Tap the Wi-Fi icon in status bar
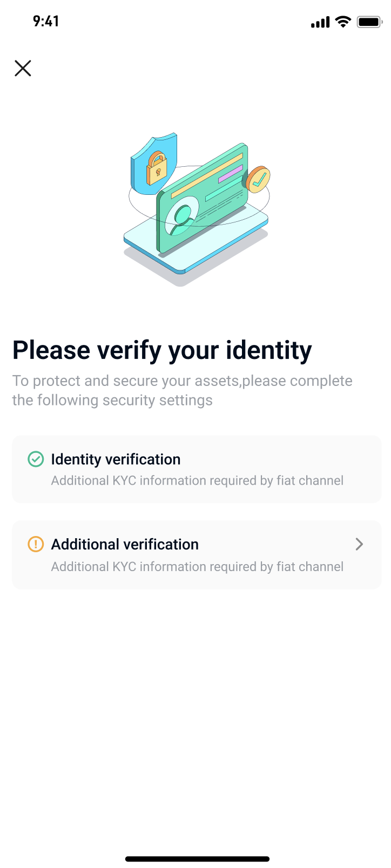Screen dimensions: 391x868 click(343, 22)
